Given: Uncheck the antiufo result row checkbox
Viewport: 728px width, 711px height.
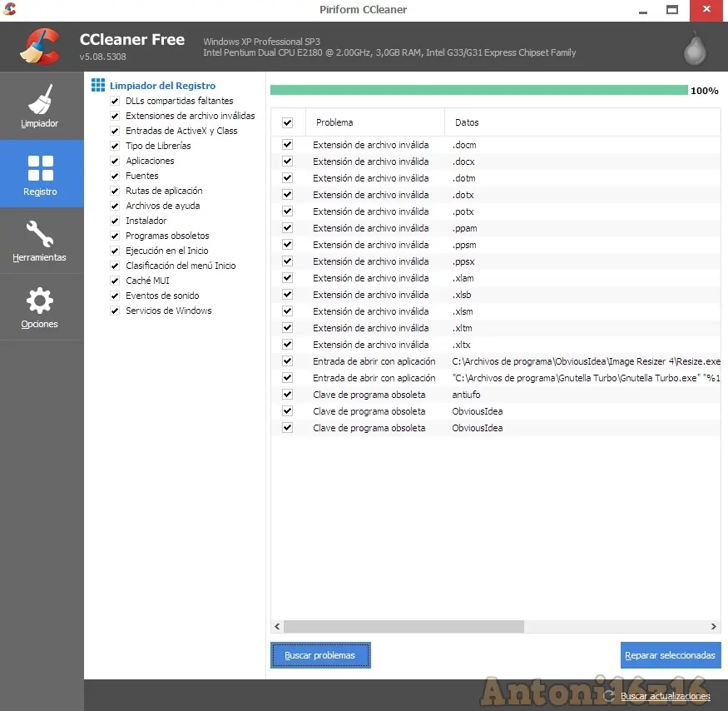Looking at the screenshot, I should (287, 395).
